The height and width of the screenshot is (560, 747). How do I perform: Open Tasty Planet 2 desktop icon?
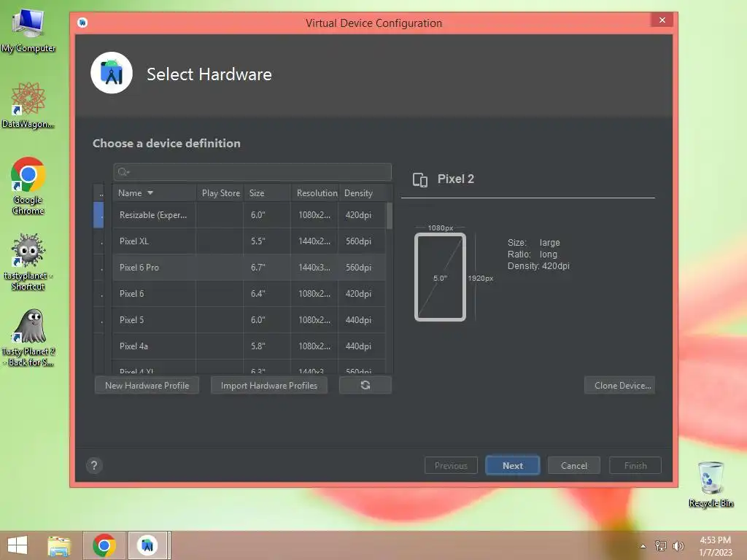[x=28, y=338]
